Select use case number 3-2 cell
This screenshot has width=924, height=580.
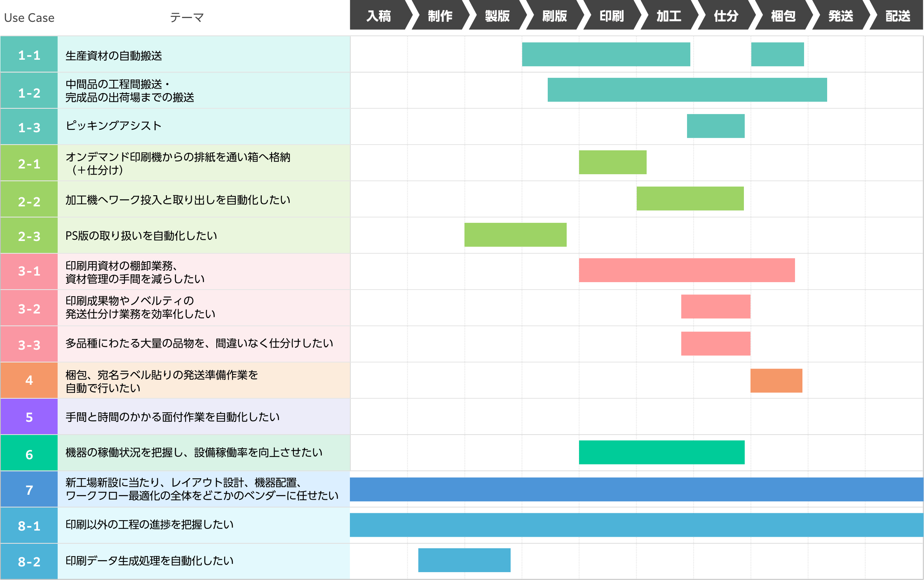pos(29,308)
